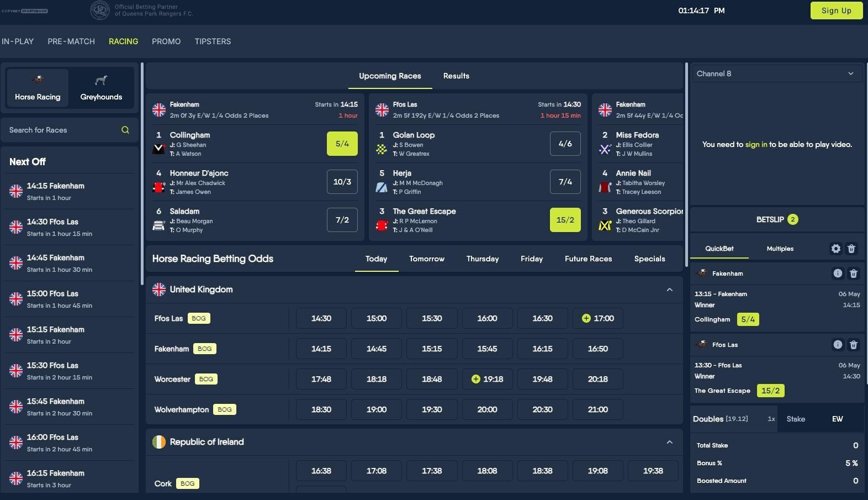
Task: Switch to Tomorrow races tab
Action: pyautogui.click(x=427, y=259)
